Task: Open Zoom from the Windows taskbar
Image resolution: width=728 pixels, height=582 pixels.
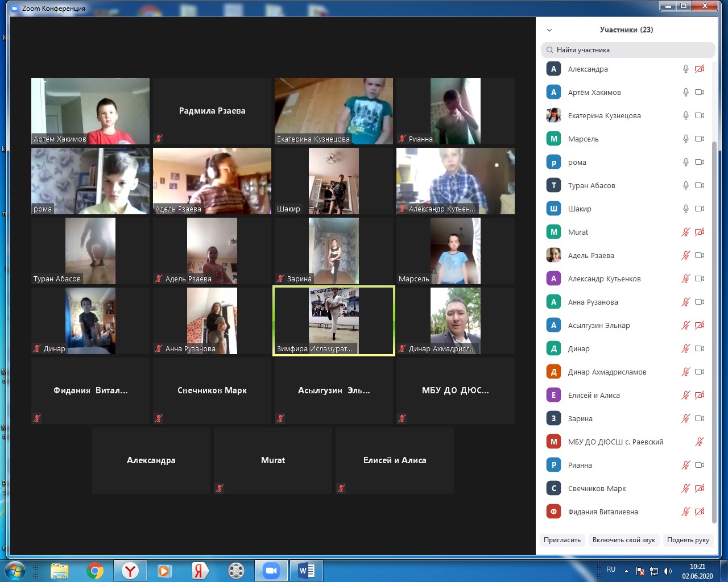Action: click(x=271, y=570)
